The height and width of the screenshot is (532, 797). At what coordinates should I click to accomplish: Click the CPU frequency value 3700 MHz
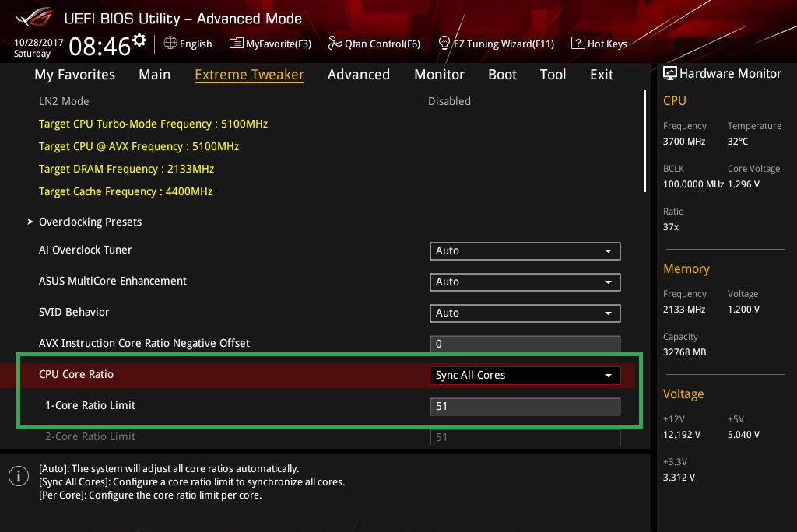684,142
